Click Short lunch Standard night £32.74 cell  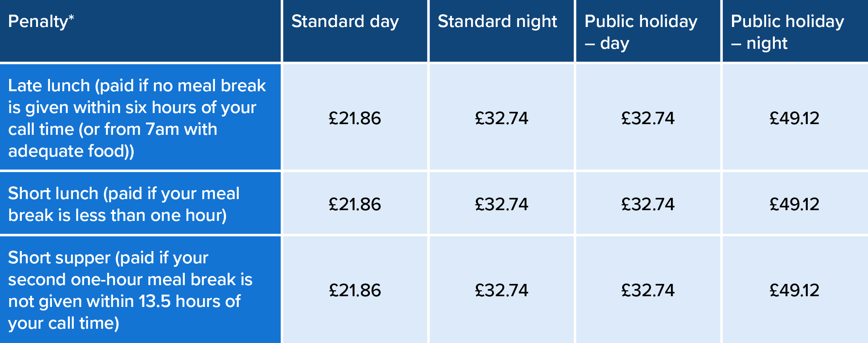click(x=502, y=203)
